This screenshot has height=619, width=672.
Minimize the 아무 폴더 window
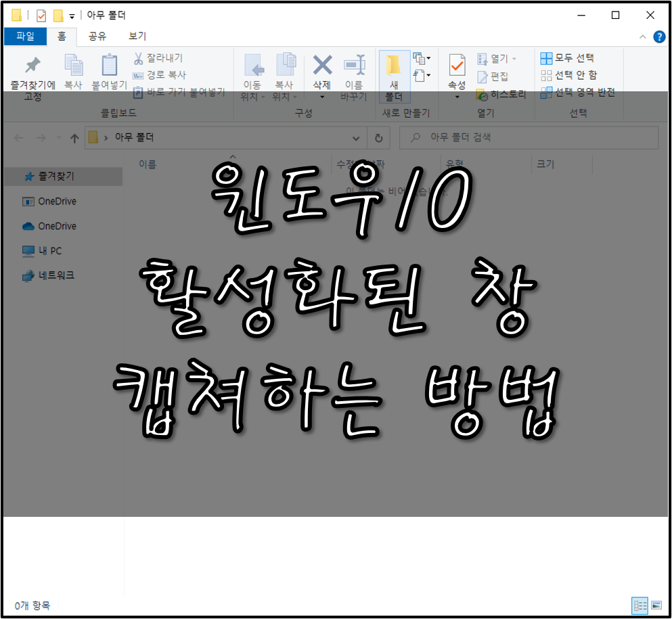click(x=581, y=16)
